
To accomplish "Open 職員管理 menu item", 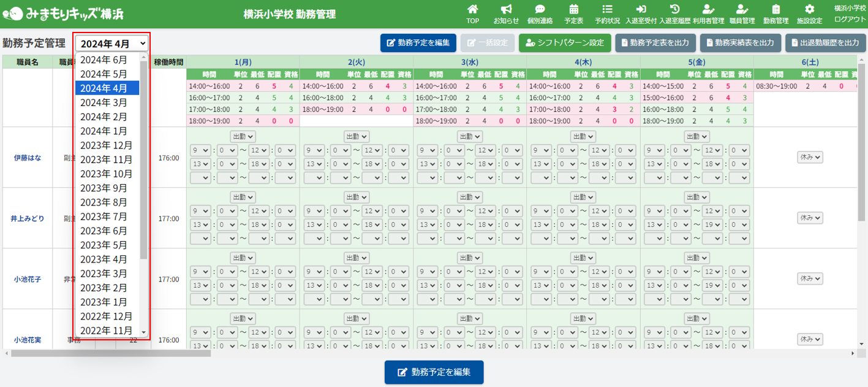I will 742,13.
